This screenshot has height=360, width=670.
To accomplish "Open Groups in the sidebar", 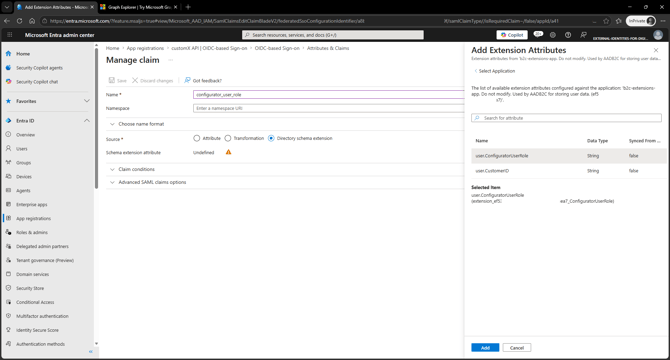I will tap(24, 163).
